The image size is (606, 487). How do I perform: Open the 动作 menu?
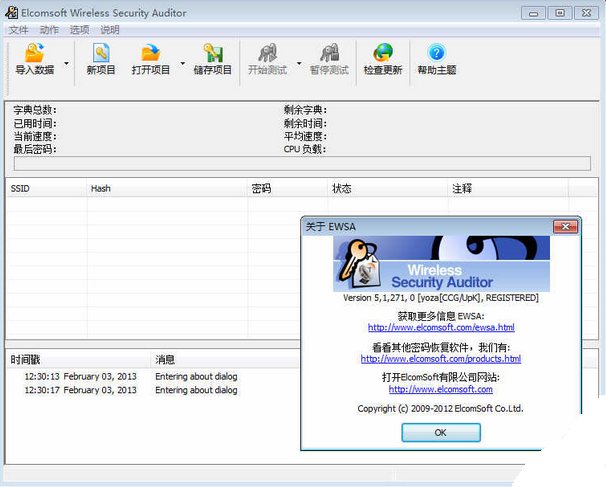point(49,30)
